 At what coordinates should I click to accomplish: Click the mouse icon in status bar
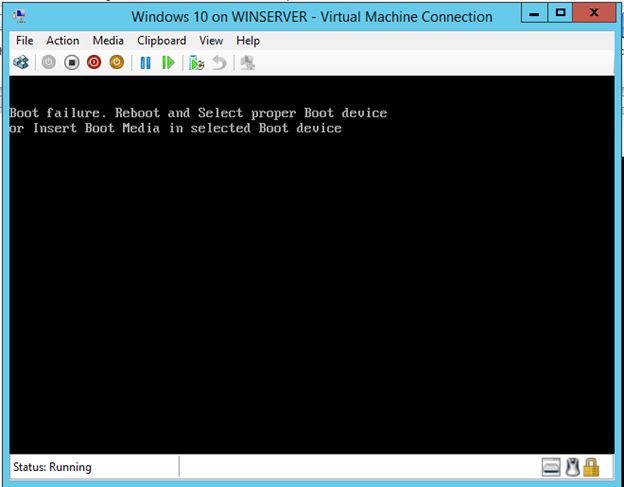pos(572,467)
